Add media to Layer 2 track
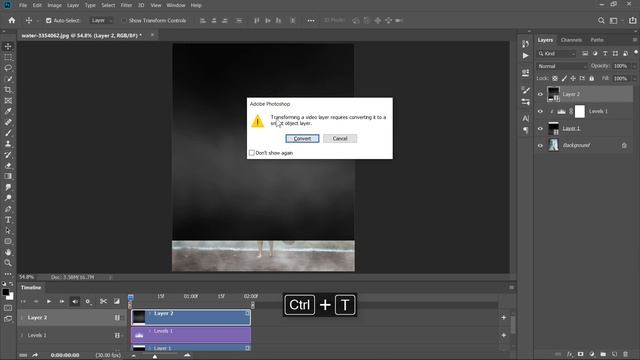This screenshot has height=360, width=640. (504, 318)
